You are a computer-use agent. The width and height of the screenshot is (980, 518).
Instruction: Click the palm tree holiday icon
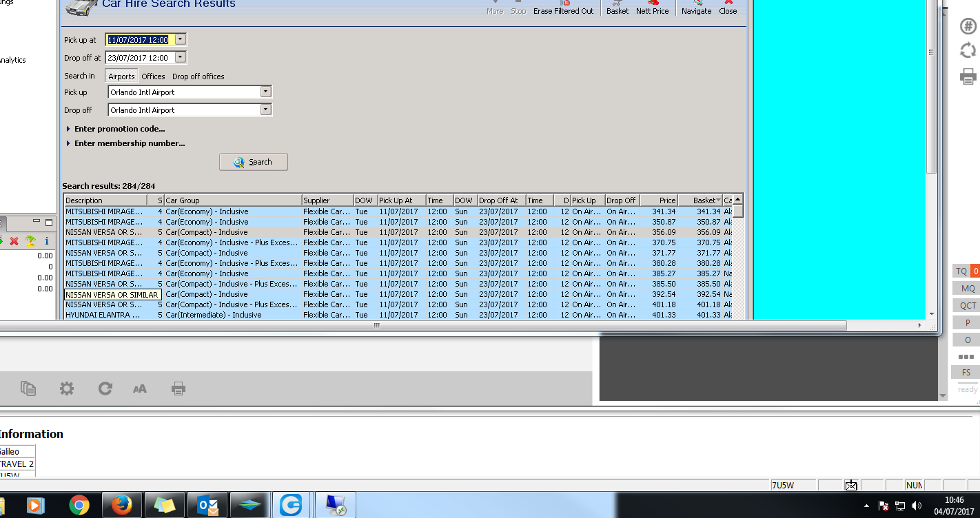point(31,240)
